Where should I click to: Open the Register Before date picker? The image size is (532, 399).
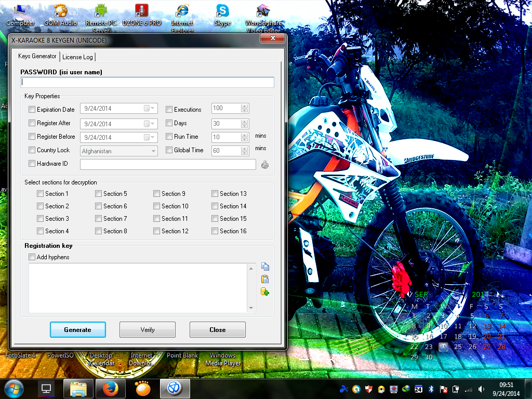pos(154,137)
